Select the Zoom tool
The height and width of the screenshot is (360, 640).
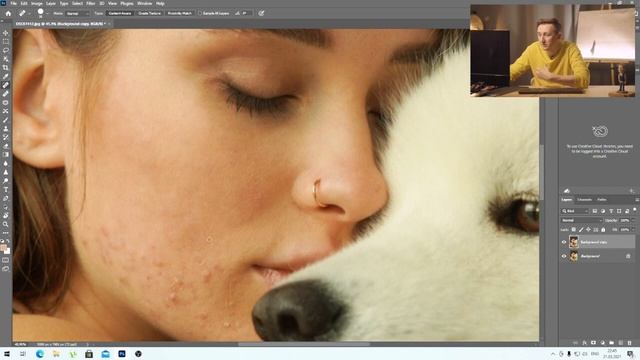click(x=6, y=224)
